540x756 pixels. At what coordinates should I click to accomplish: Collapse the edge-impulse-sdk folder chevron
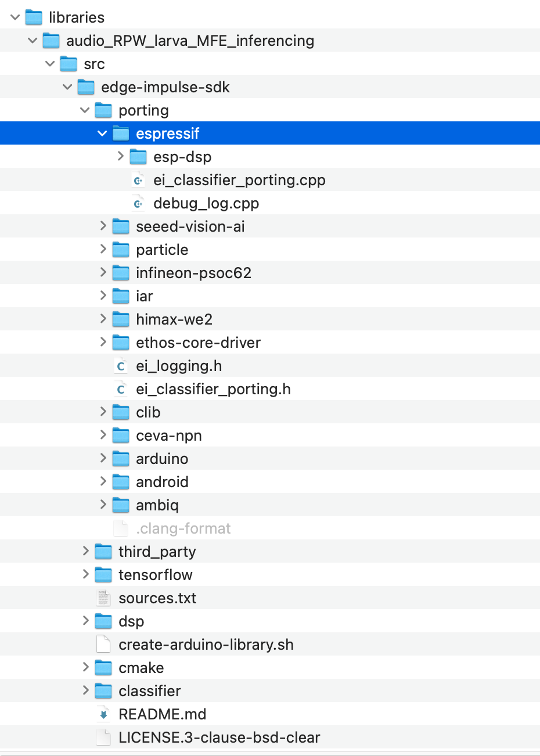point(67,87)
